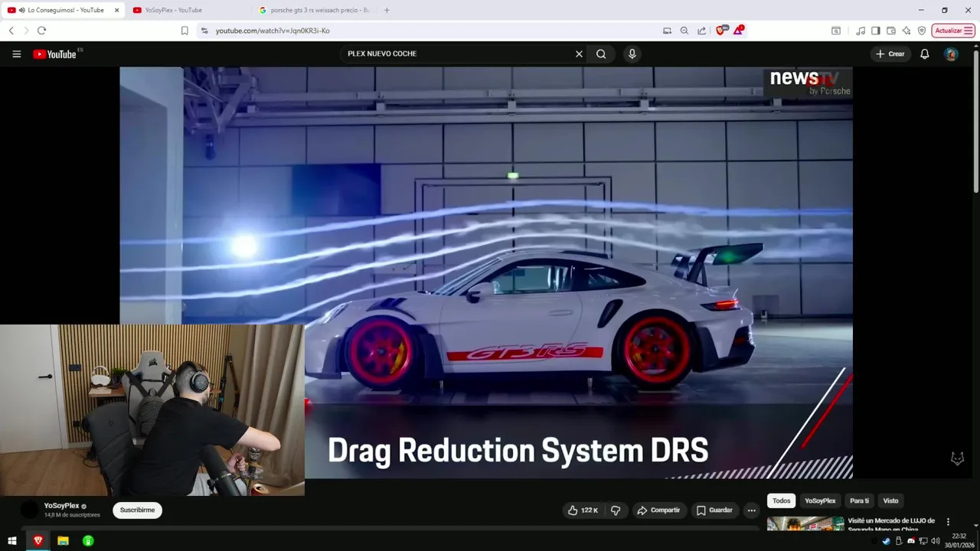Open the Brave Wallet icon
Screen dimensions: 980x551
click(x=891, y=31)
